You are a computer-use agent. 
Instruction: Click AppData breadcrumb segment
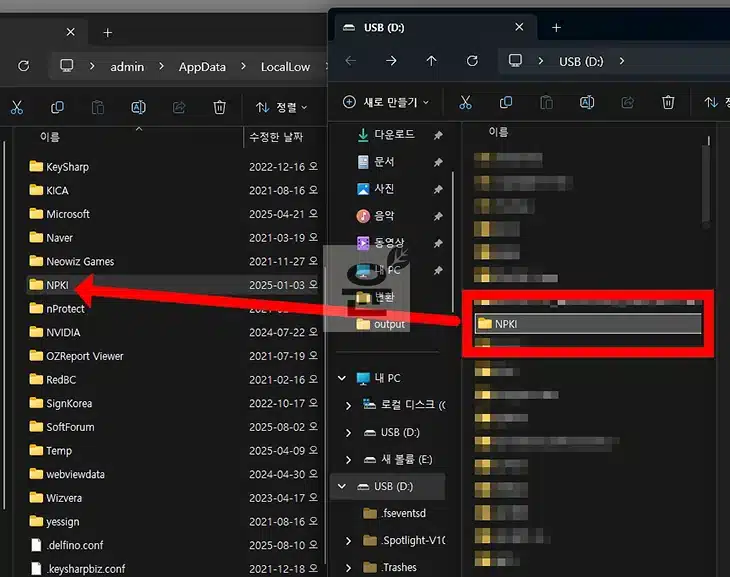202,67
